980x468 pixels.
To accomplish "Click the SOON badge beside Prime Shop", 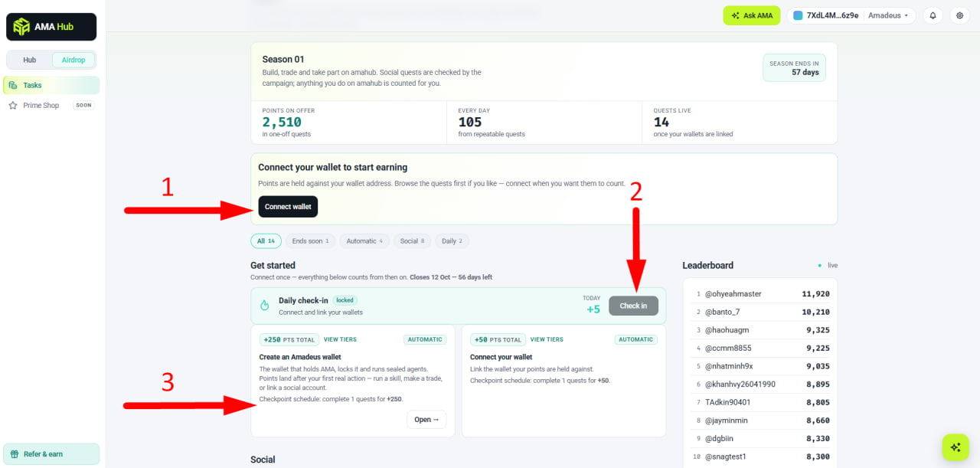I will pos(83,105).
